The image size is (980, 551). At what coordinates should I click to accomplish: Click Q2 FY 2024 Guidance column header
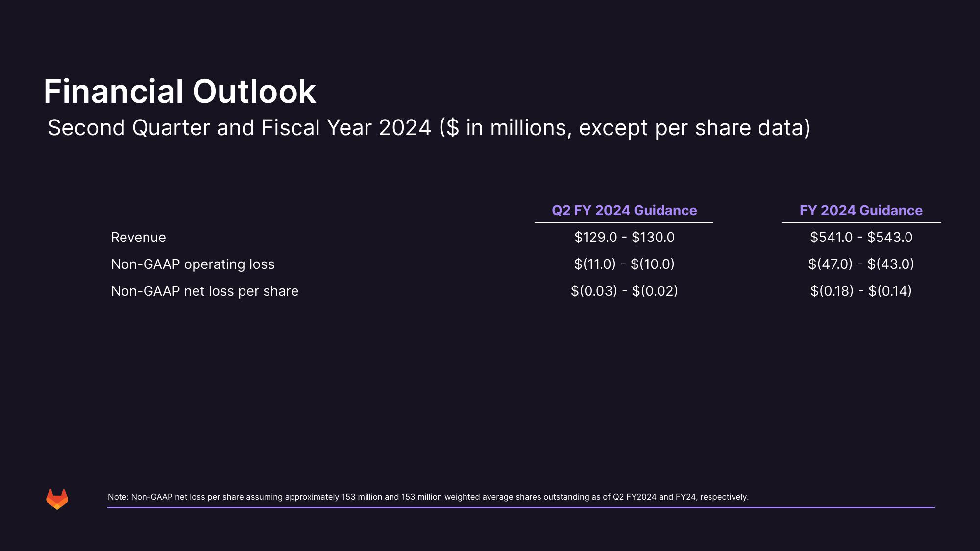624,210
